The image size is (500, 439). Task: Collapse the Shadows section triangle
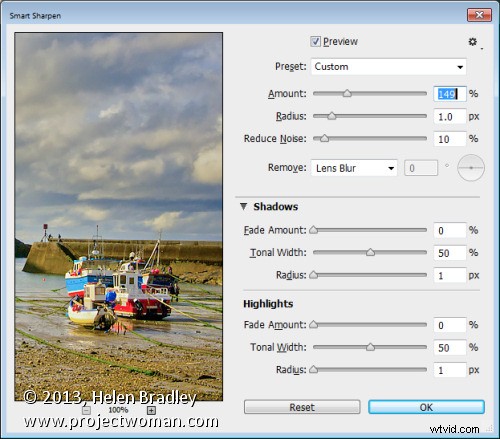(243, 207)
